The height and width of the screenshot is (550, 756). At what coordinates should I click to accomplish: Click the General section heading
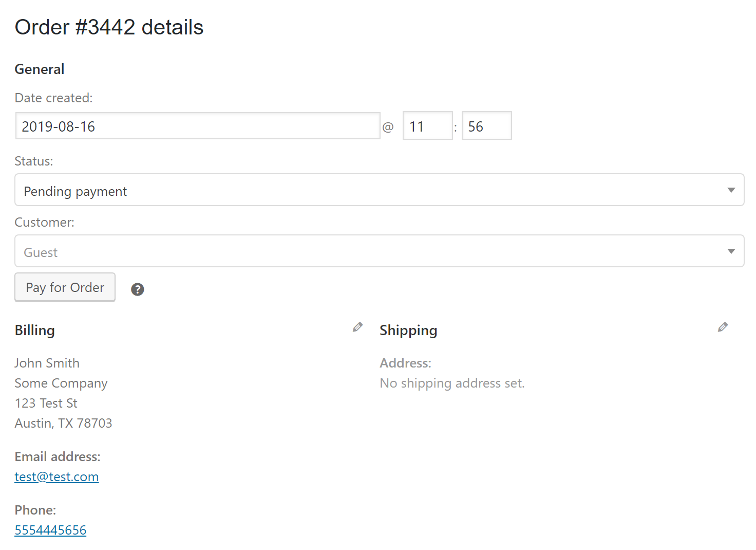pos(40,69)
